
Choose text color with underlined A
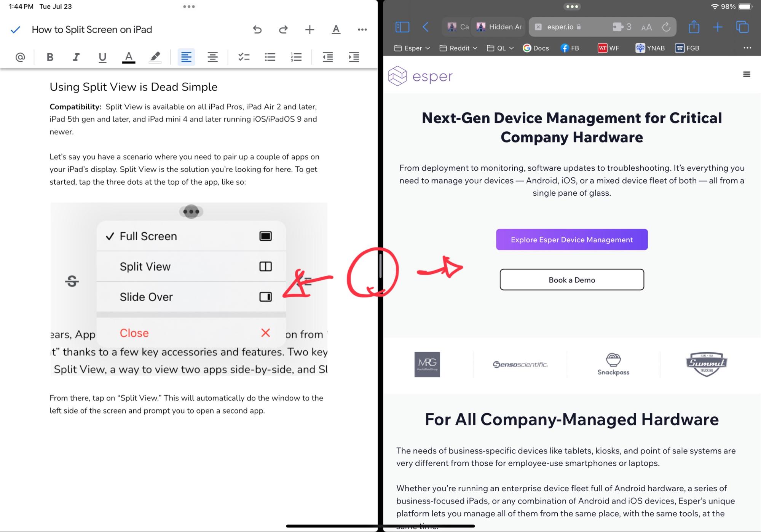pos(129,57)
